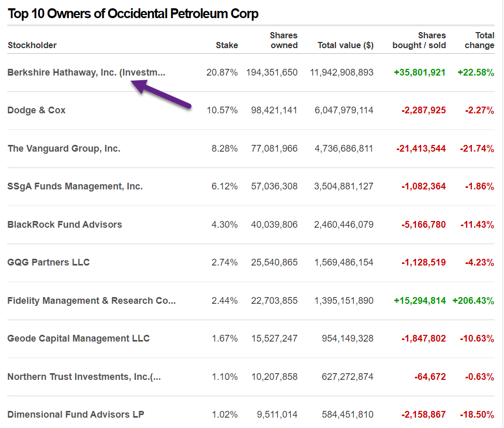Select the 8.28% stake value
504x428 pixels.
225,149
